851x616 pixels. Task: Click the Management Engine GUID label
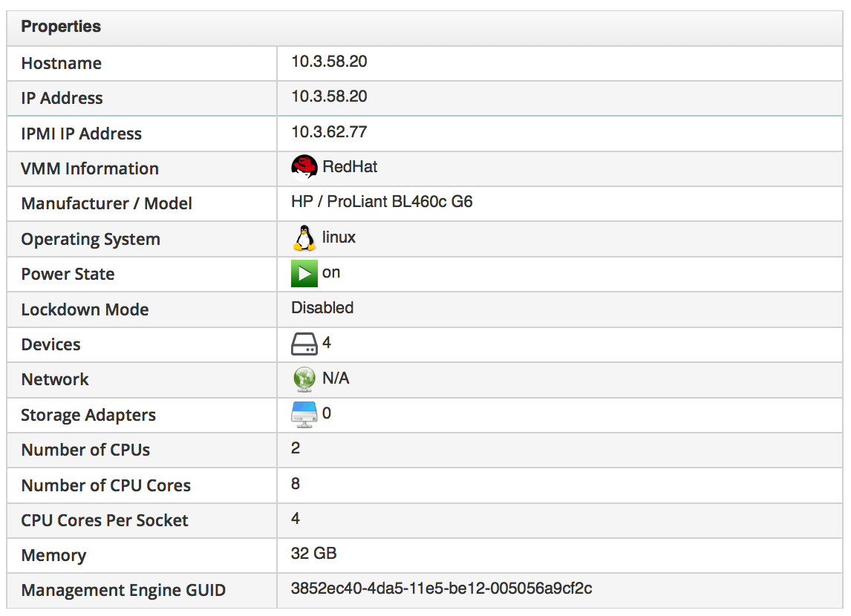tap(123, 591)
